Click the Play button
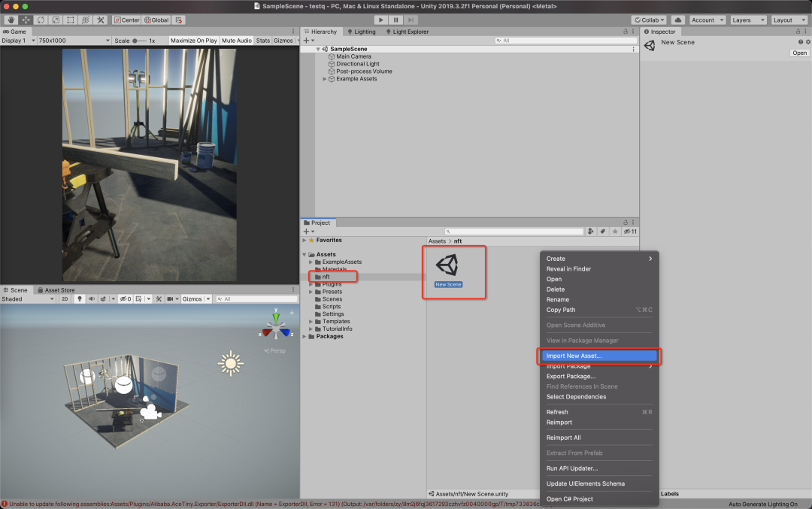The height and width of the screenshot is (509, 812). click(380, 20)
